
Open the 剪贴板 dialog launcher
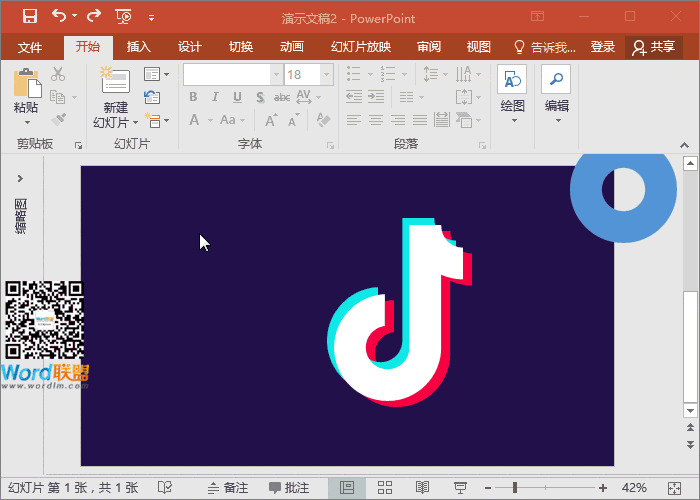[x=79, y=145]
